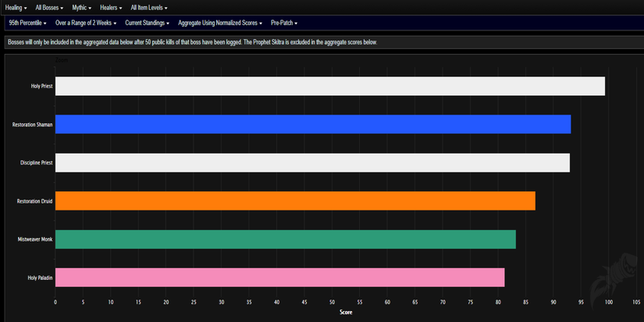Select the orange Restoration Druid bar

295,201
